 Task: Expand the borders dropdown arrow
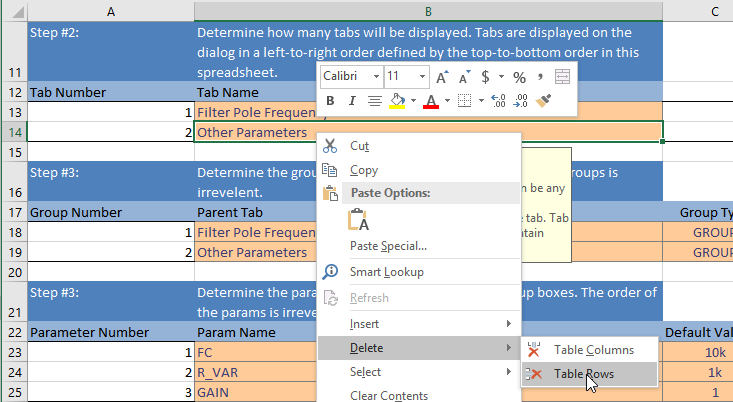pos(479,101)
